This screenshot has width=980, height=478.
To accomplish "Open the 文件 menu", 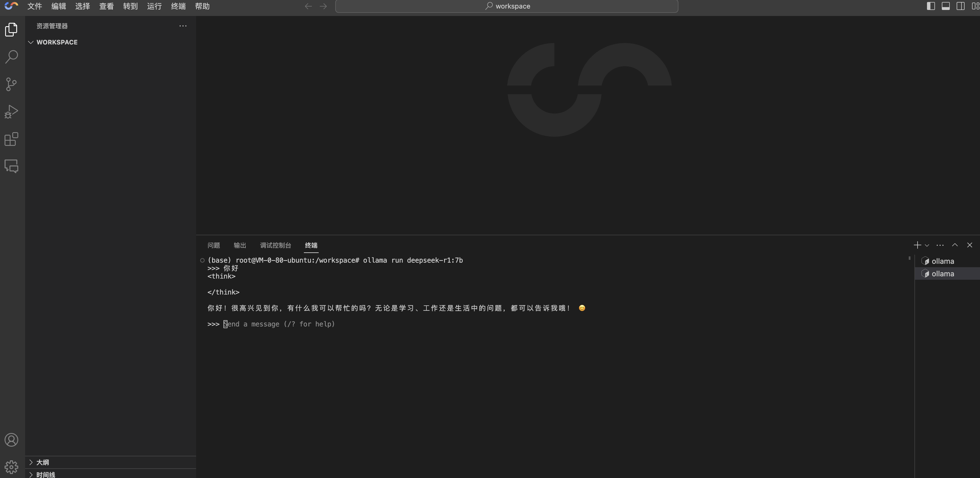I will point(34,6).
